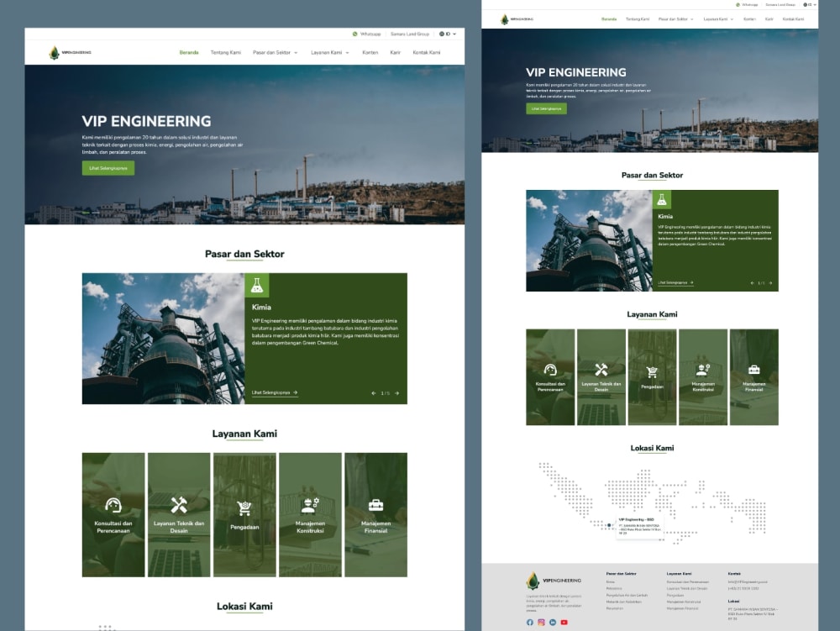Expand Pasar dan Sektor dropdown in right mockup
Viewport: 840px width, 631px height.
pos(676,19)
